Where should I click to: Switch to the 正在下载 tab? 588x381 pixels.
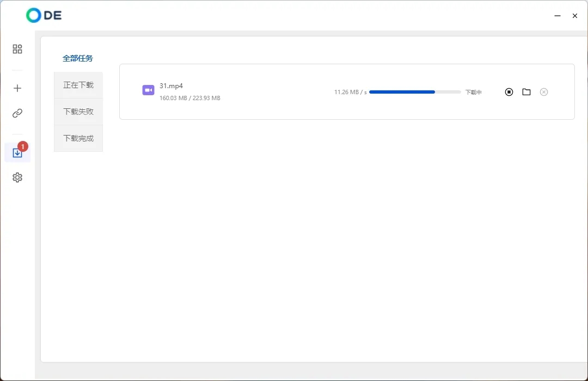click(x=78, y=85)
